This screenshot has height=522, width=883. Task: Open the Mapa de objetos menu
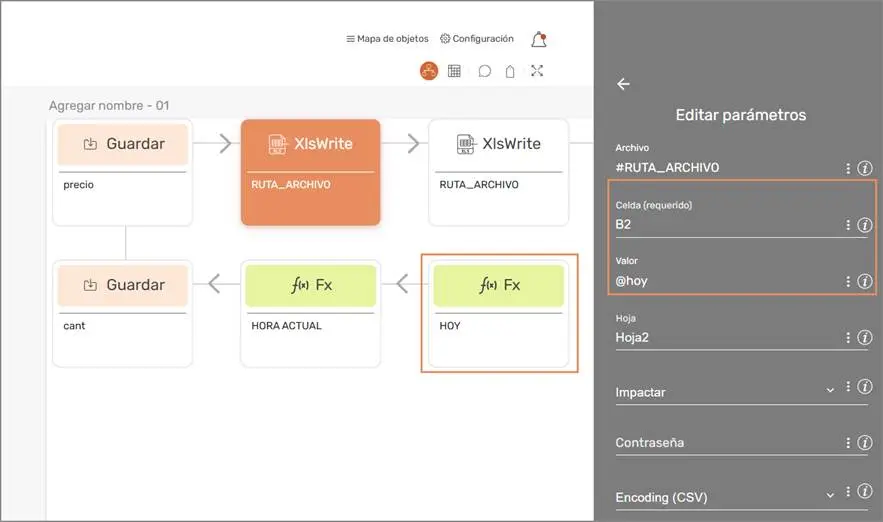387,39
